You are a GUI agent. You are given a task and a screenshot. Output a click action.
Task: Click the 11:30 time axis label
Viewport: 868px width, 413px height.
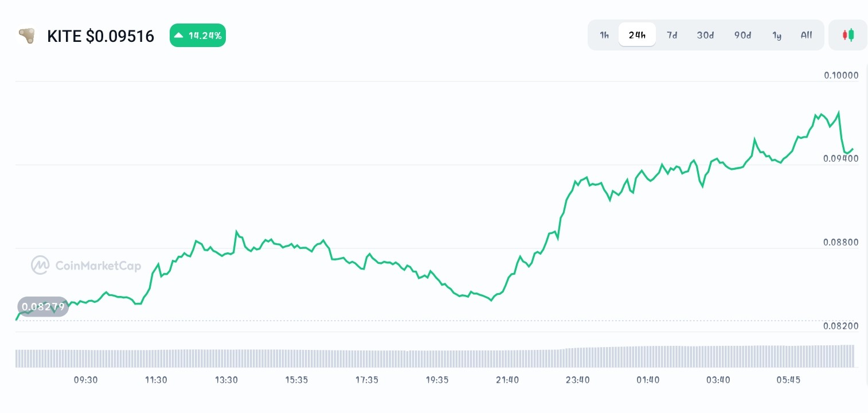pos(156,380)
